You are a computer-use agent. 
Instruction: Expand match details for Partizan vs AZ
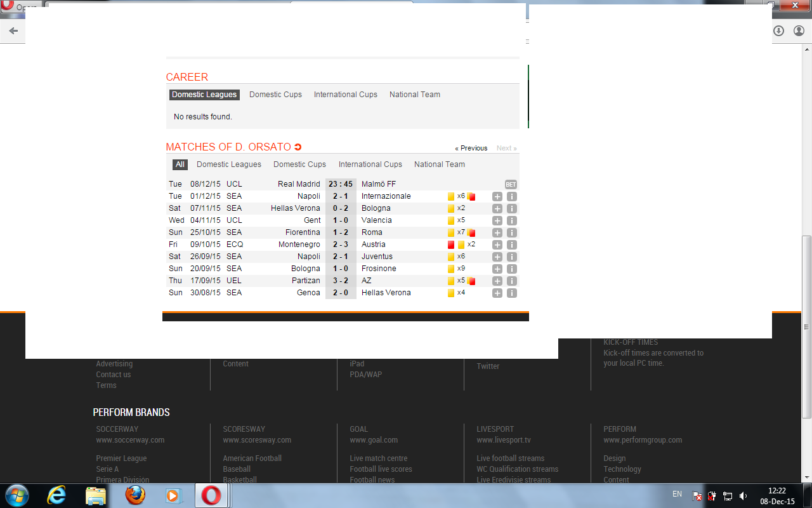(497, 281)
